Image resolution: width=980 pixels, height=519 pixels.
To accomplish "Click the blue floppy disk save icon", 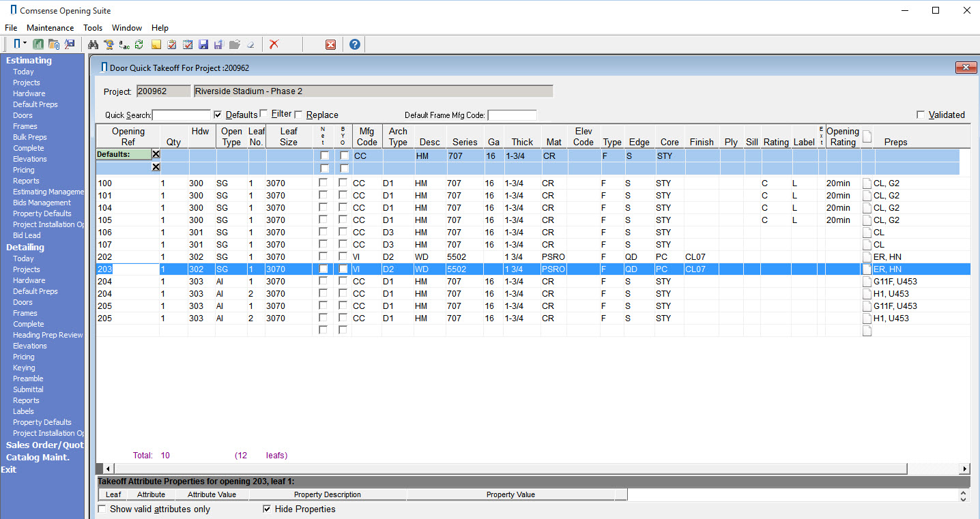I will (x=203, y=44).
